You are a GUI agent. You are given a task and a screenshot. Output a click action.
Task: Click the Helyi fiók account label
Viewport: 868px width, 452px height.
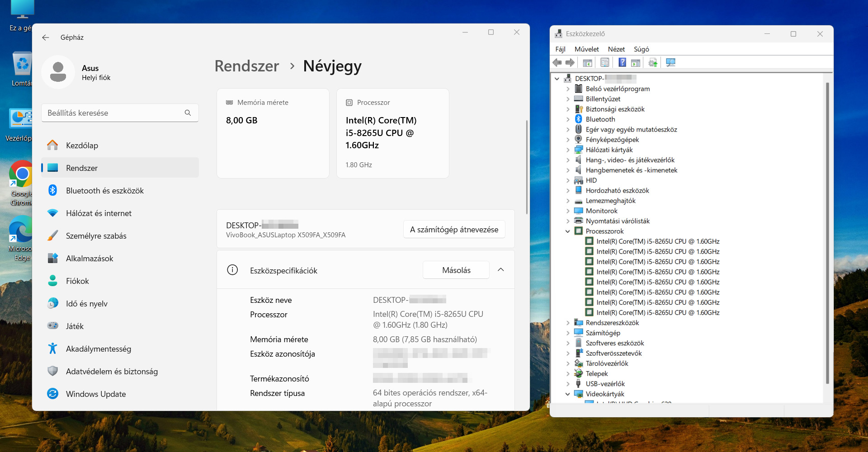(96, 78)
